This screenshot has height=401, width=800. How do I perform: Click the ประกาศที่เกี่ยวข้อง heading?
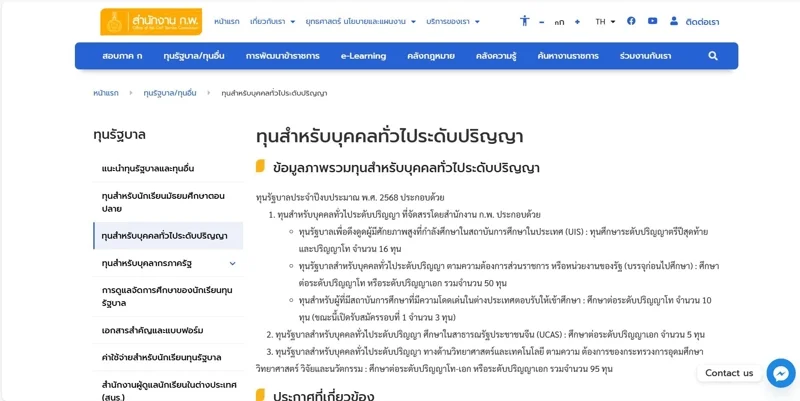[x=323, y=396]
